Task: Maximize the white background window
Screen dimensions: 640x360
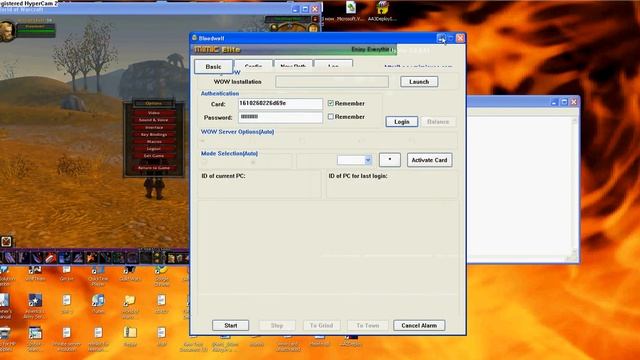Action: click(564, 102)
